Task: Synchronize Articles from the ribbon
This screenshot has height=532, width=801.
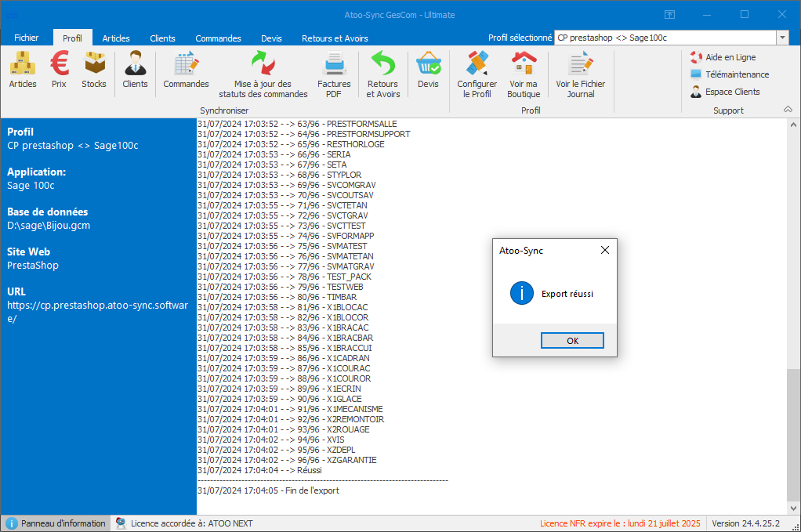Action: [23, 70]
